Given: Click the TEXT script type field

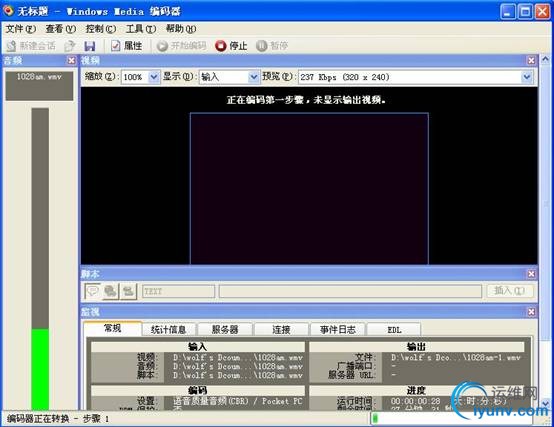Looking at the screenshot, I should coord(178,291).
